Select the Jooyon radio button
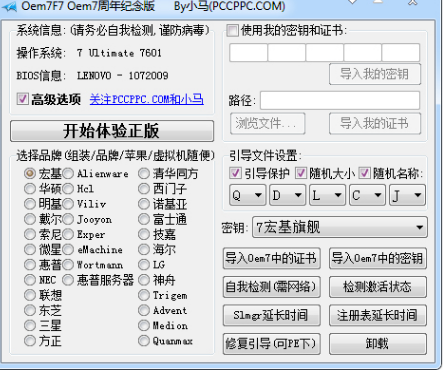This screenshot has height=374, width=443. [x=68, y=219]
